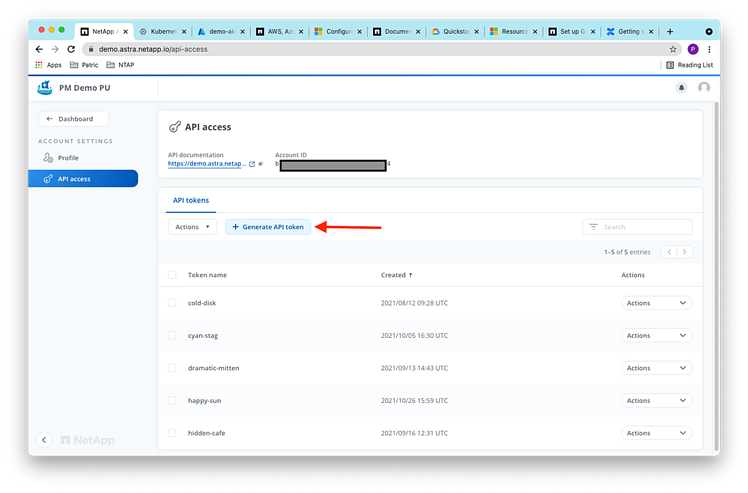
Task: Collapse the sidebar with the chevron button
Action: (44, 440)
